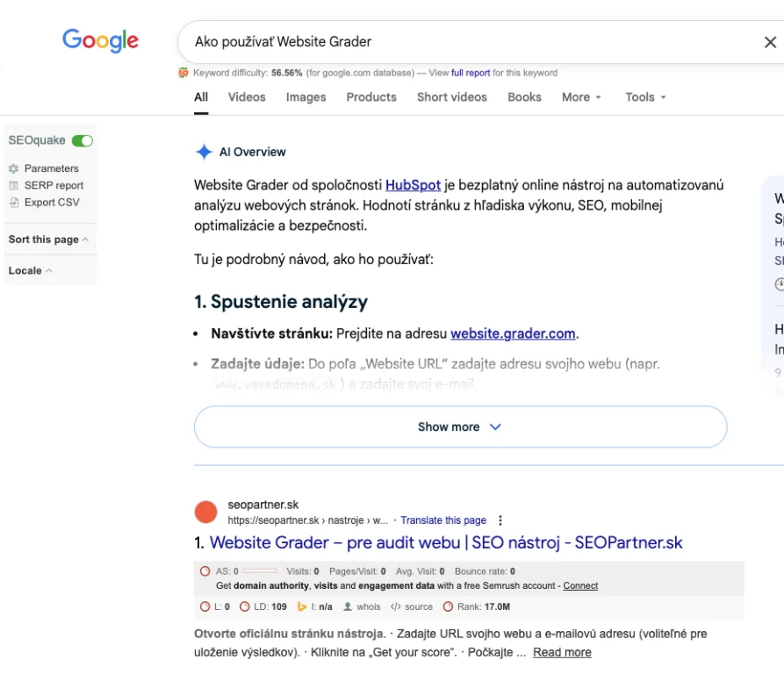Open SERP report from SEOquake panel

pos(54,185)
